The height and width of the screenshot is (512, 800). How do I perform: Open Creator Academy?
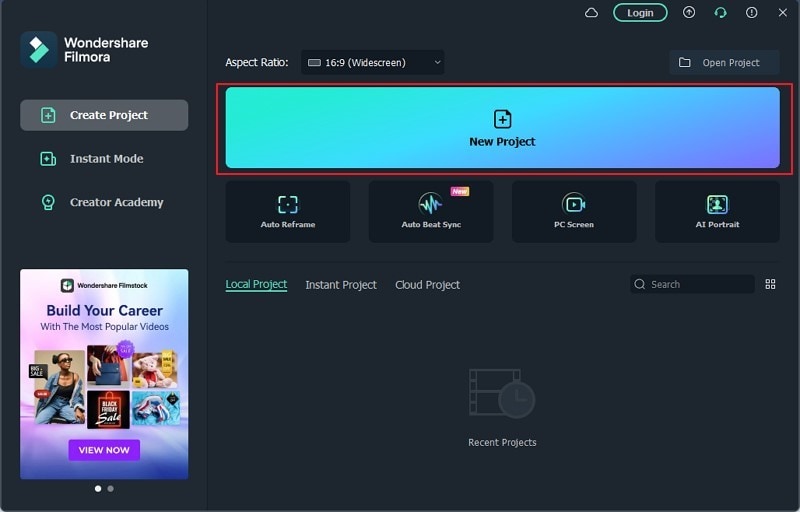click(x=104, y=202)
